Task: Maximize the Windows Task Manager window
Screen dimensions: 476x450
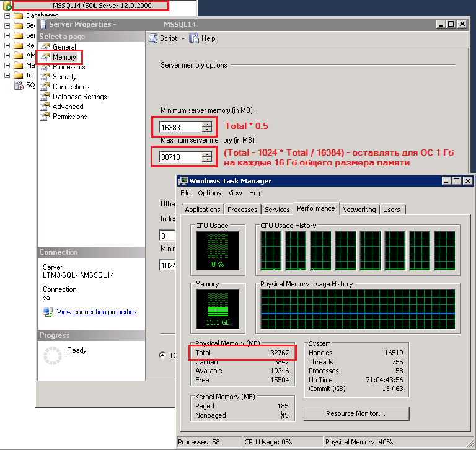Action: click(457, 181)
